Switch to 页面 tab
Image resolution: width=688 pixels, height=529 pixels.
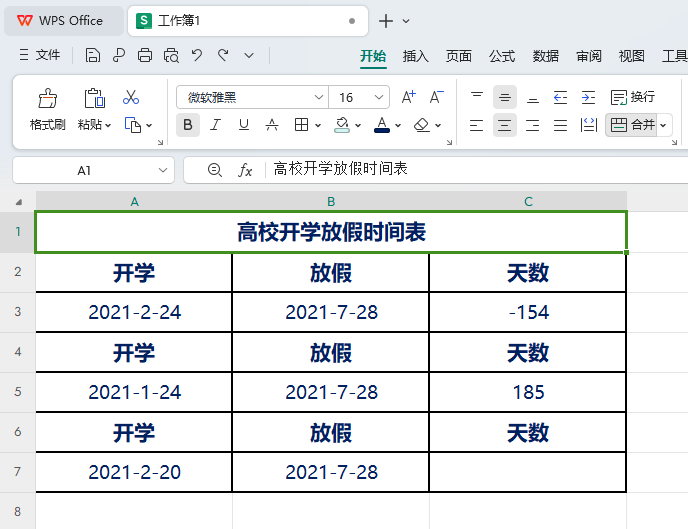(x=459, y=56)
